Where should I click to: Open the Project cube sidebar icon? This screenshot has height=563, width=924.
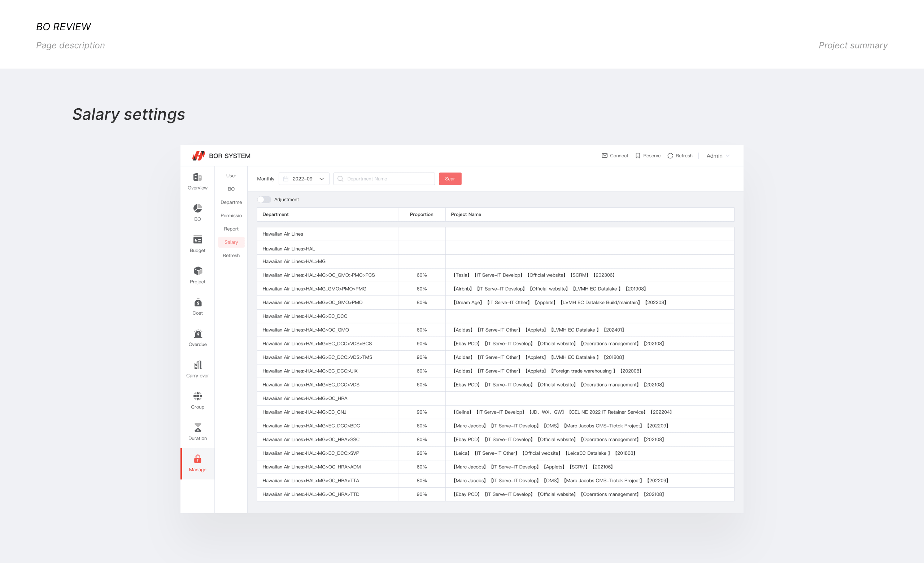[198, 271]
